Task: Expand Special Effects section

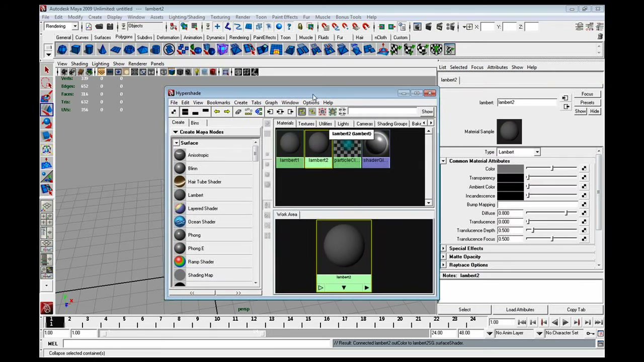Action: 443,248
